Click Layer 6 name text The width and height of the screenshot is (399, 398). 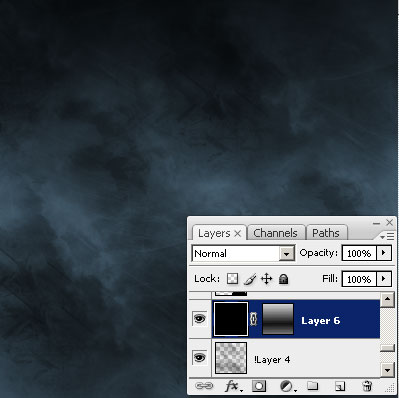click(x=320, y=320)
